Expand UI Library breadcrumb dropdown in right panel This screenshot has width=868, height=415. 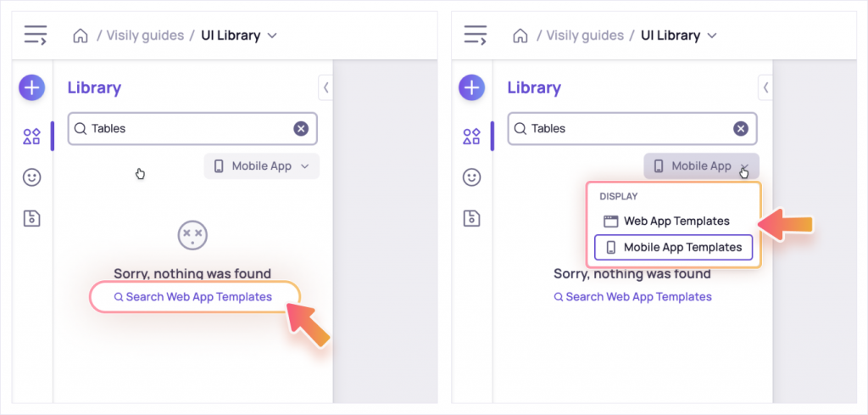click(712, 36)
